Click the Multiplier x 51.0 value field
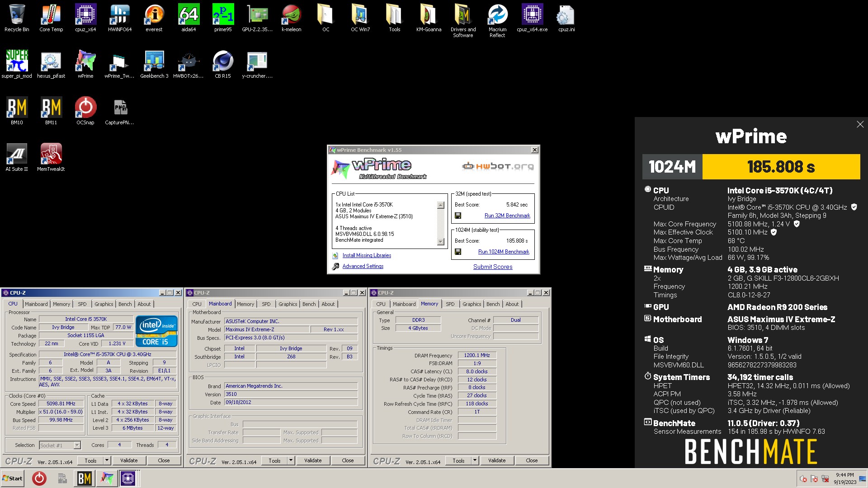868x488 pixels. point(61,412)
